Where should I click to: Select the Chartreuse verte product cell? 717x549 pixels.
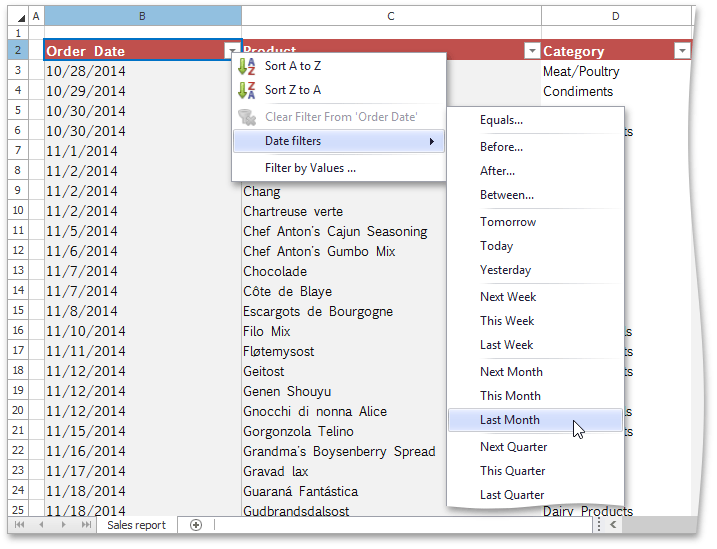pos(344,211)
